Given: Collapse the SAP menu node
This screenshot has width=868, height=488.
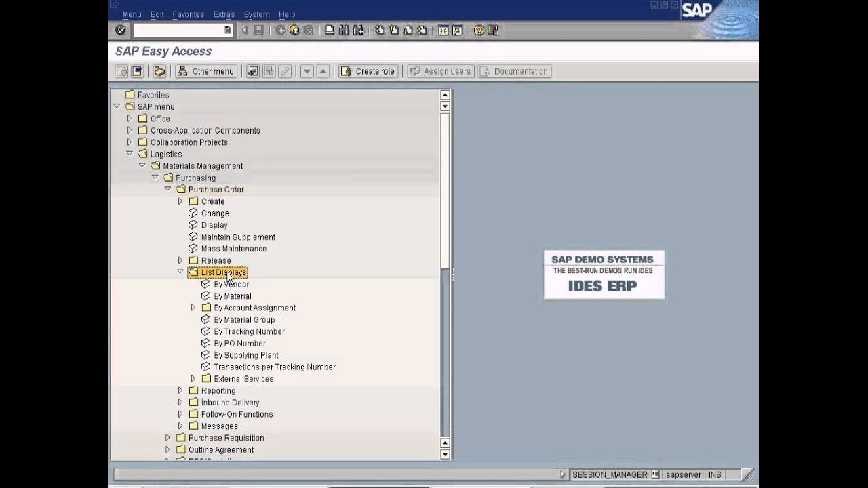Looking at the screenshot, I should point(117,106).
